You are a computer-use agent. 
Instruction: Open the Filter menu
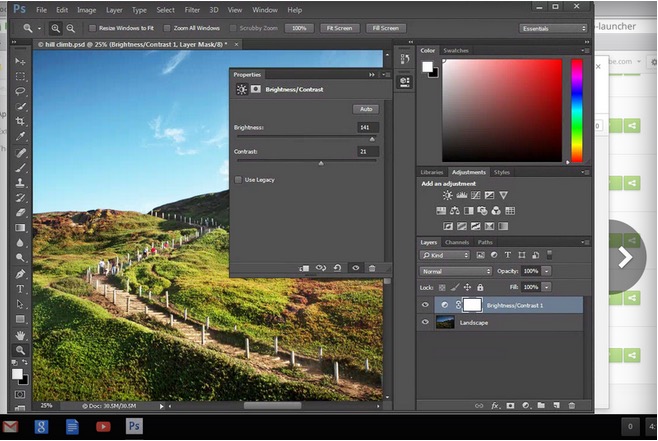click(x=192, y=10)
